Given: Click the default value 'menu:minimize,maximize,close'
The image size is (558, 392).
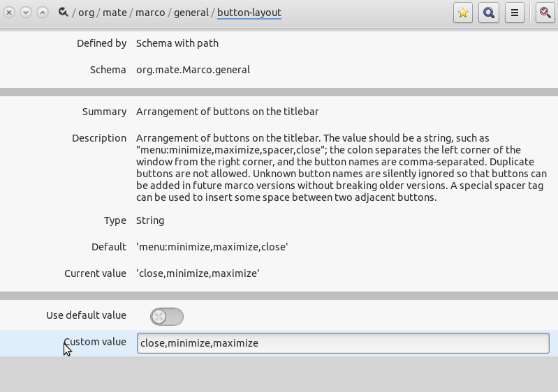Looking at the screenshot, I should click(212, 247).
